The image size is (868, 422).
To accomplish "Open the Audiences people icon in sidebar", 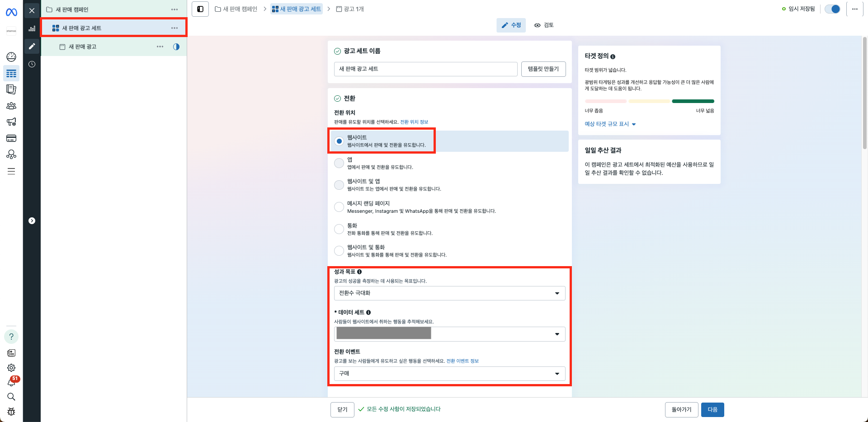I will coord(11,106).
